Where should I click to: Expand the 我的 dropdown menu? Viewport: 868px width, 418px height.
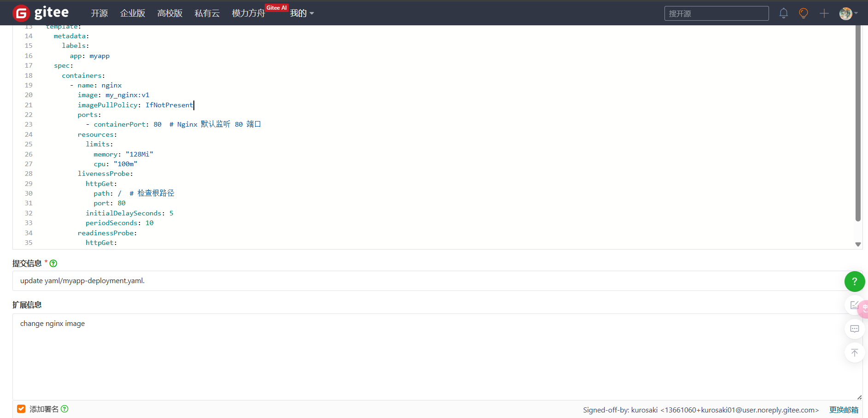tap(302, 13)
